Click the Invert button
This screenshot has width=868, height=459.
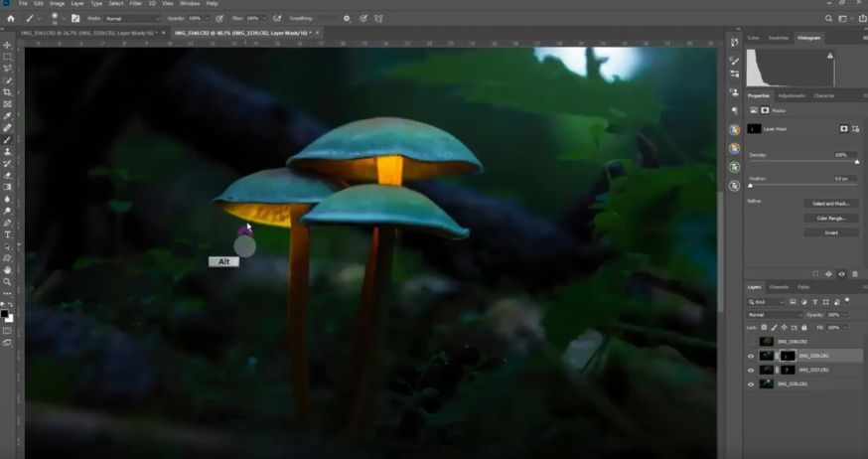(831, 232)
